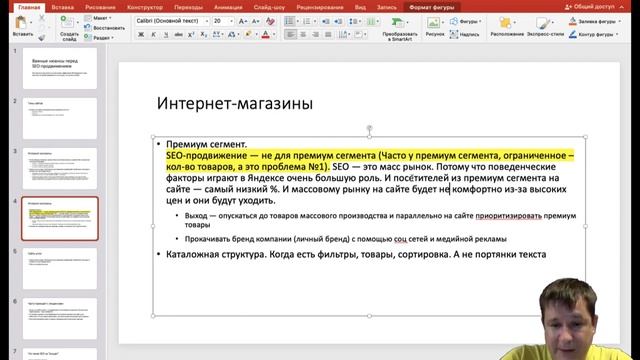Click Преобразовать в SmartArt
Screen dimensions: 640x360
[399, 29]
